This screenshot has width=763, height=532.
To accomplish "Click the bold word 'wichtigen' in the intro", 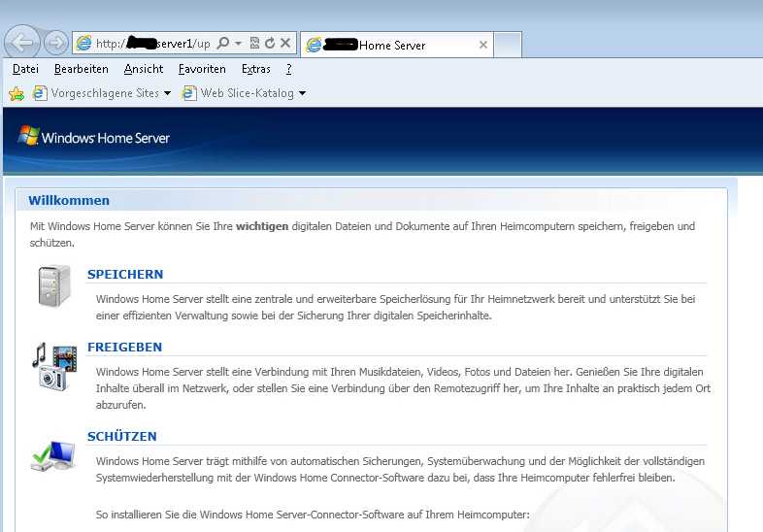I will [x=262, y=226].
